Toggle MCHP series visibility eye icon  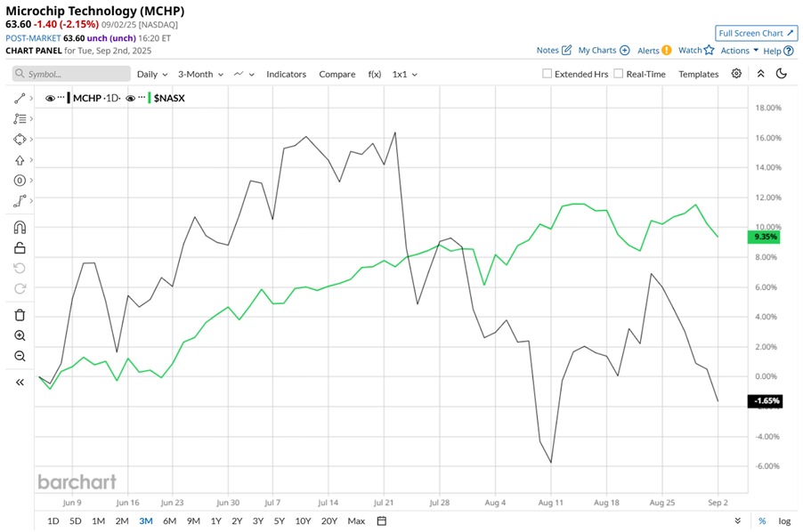click(x=50, y=98)
